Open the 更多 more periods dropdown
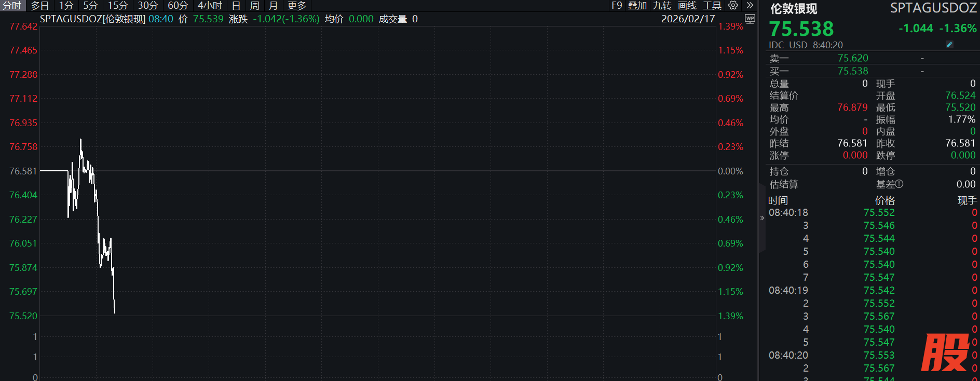The width and height of the screenshot is (980, 381). (x=296, y=6)
